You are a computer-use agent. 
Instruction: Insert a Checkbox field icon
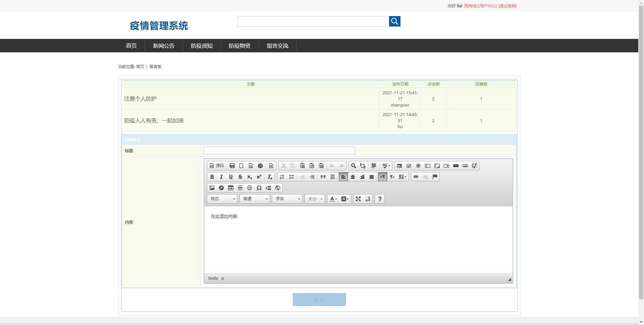pyautogui.click(x=409, y=166)
